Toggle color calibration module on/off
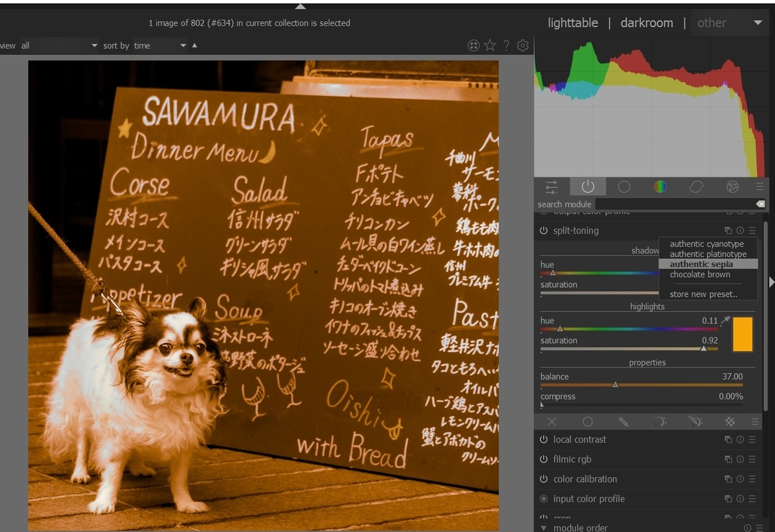775x532 pixels. 544,479
